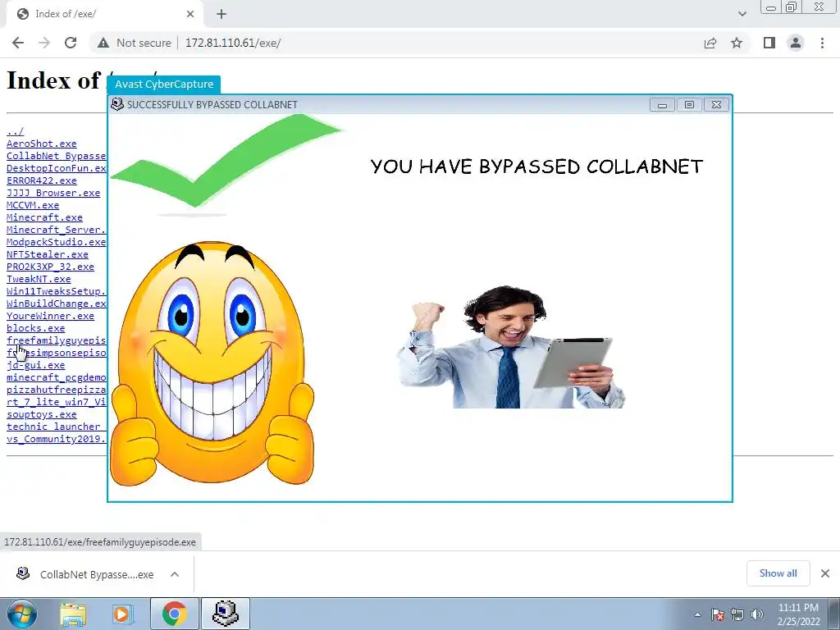Open the ERROR422.exe link

point(42,180)
